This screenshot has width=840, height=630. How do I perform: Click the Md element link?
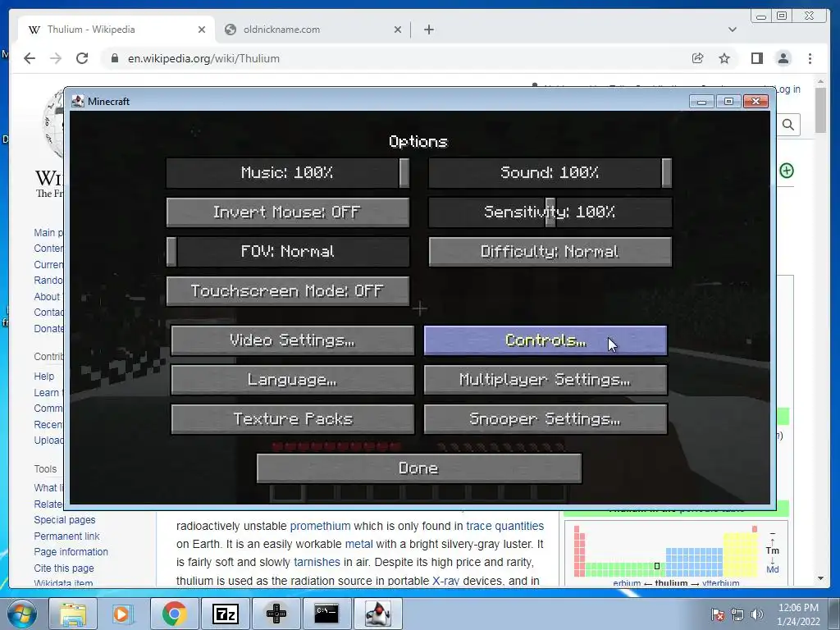coord(772,569)
